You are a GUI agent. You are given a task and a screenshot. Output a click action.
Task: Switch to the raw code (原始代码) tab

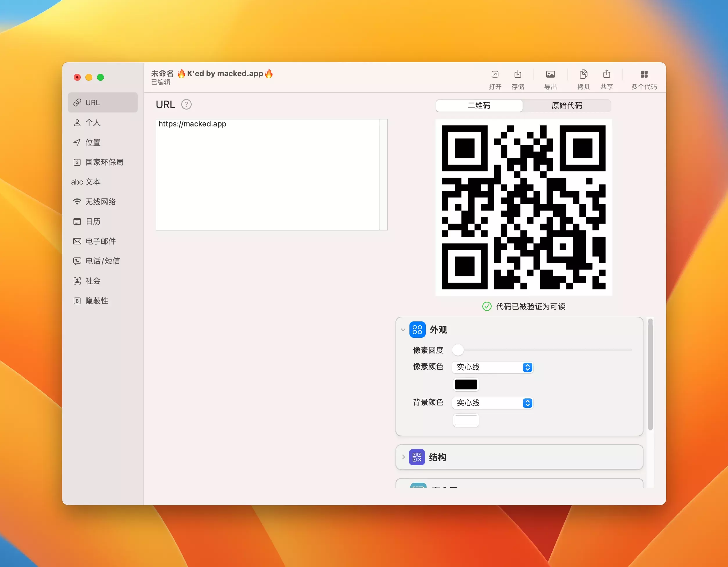566,106
